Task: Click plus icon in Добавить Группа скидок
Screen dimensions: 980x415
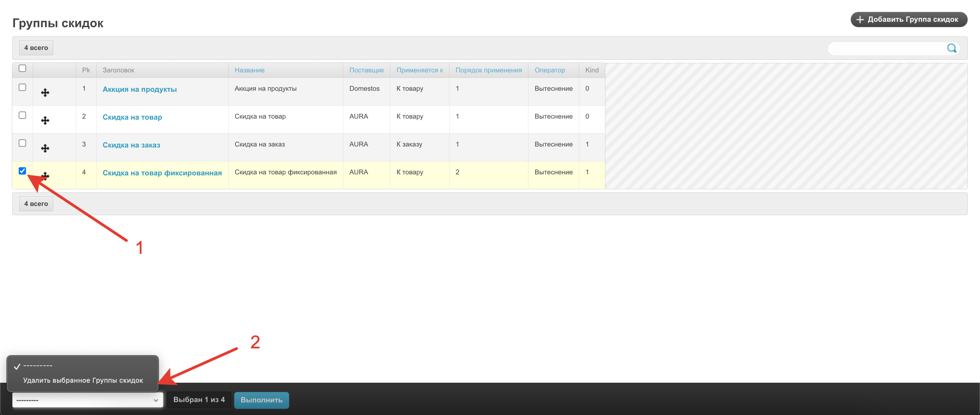Action: tap(860, 19)
